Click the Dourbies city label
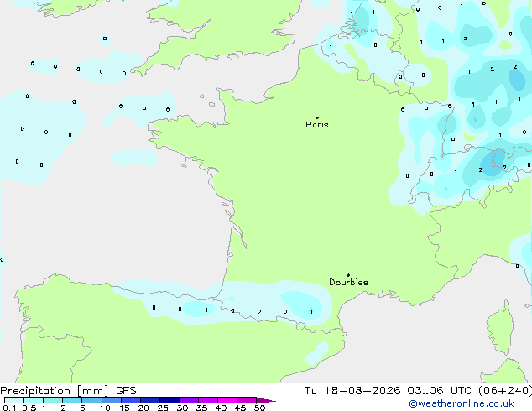Image resolution: width=532 pixels, height=411 pixels. click(x=348, y=282)
